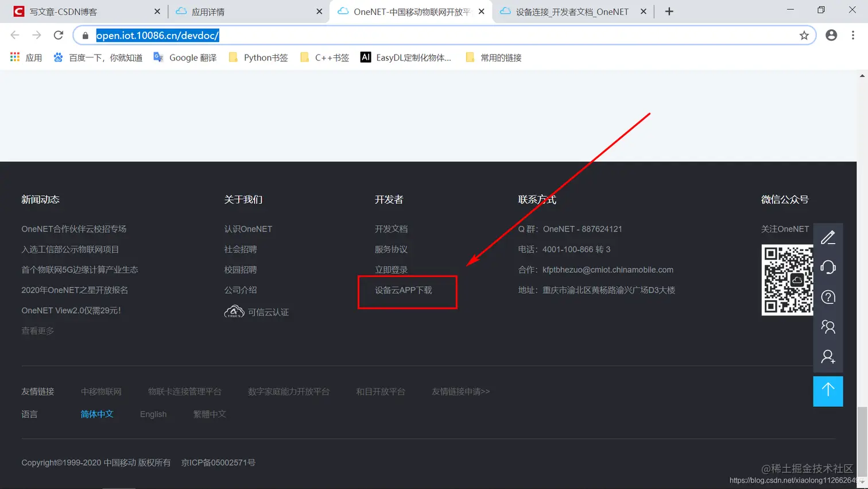Switch language to English

pyautogui.click(x=153, y=414)
